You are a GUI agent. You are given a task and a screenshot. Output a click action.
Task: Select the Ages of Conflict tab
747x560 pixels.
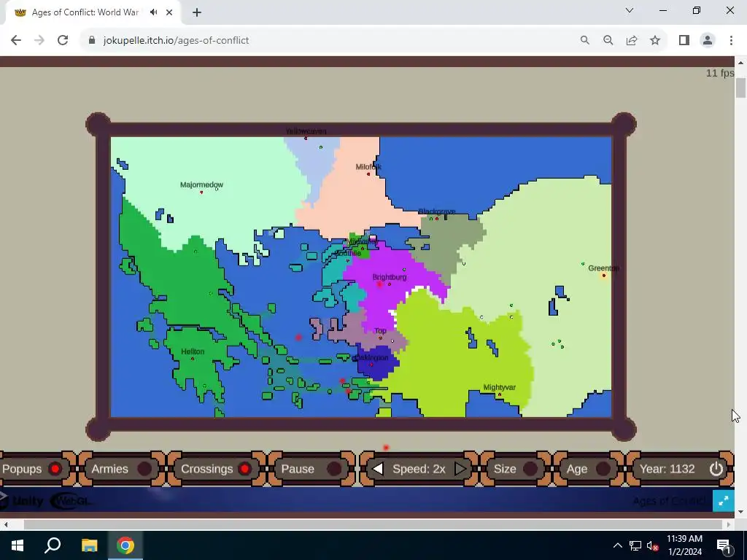click(x=85, y=12)
